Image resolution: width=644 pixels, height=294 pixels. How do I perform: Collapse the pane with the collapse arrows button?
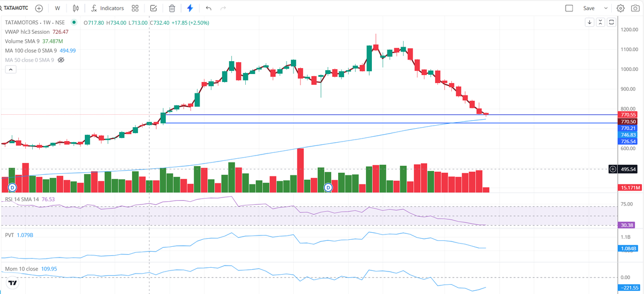coord(599,22)
